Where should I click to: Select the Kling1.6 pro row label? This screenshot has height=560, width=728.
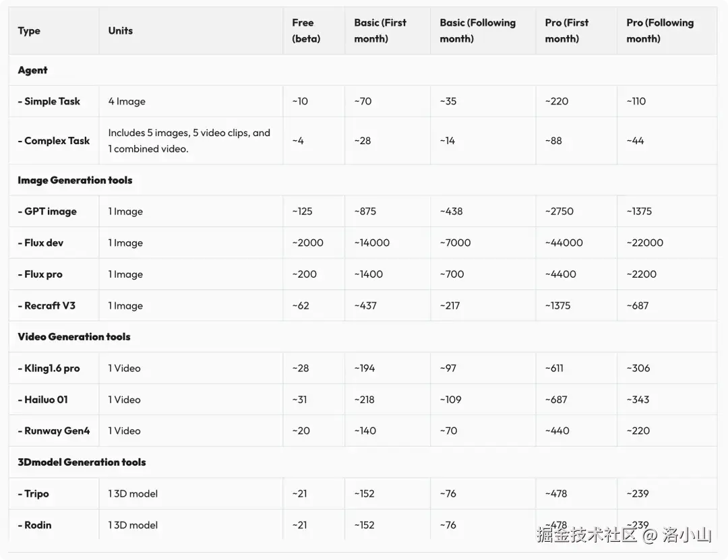[x=49, y=369]
